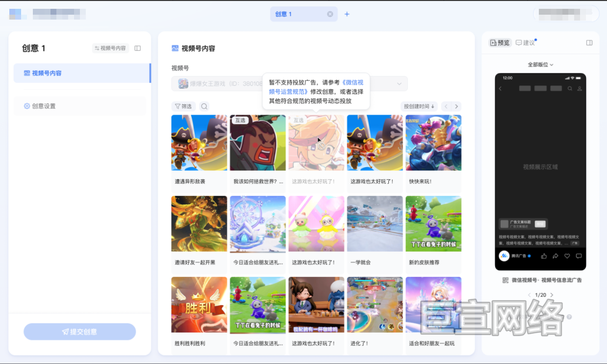
Task: Add a new creative tab with plus
Action: click(347, 14)
